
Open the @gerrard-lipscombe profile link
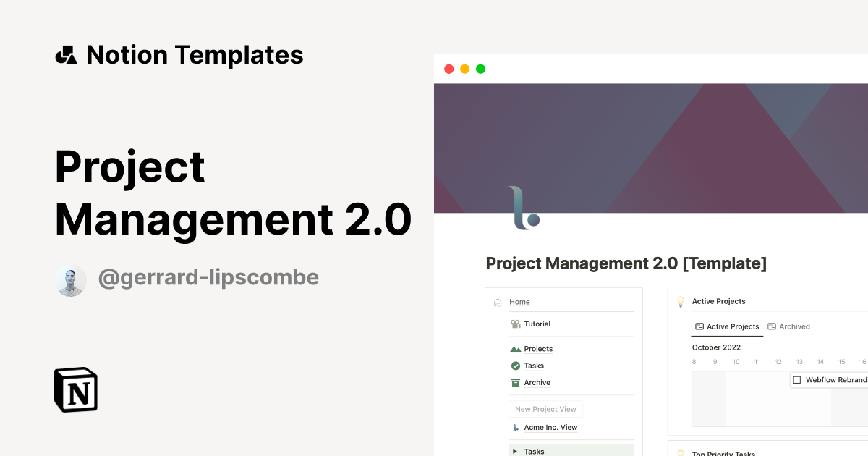point(208,276)
